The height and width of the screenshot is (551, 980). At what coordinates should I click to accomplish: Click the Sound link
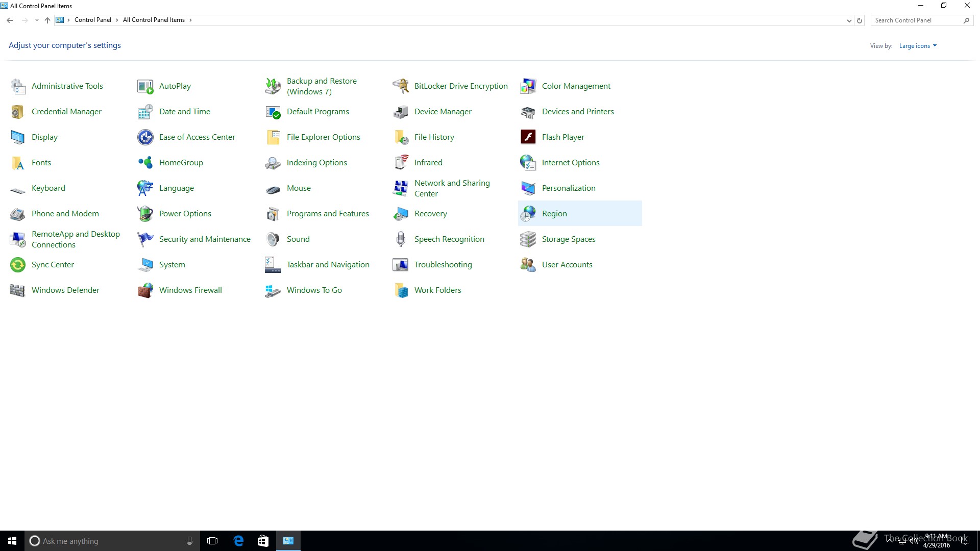[298, 239]
